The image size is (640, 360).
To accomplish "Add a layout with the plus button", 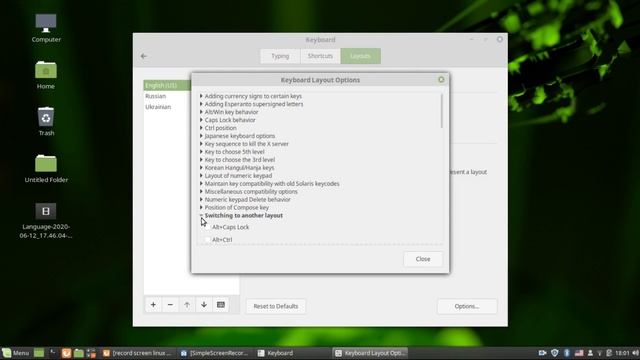I will [153, 305].
